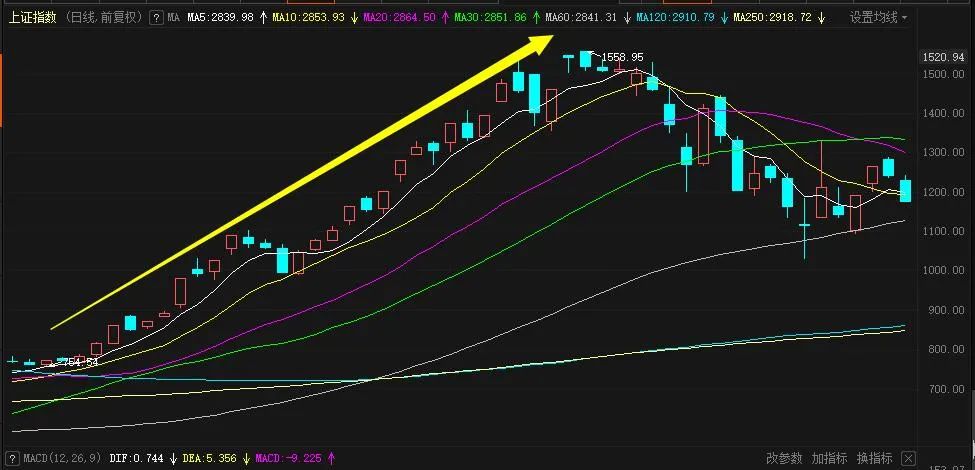
Task: Click 换指标 to switch indicator
Action: coord(874,458)
